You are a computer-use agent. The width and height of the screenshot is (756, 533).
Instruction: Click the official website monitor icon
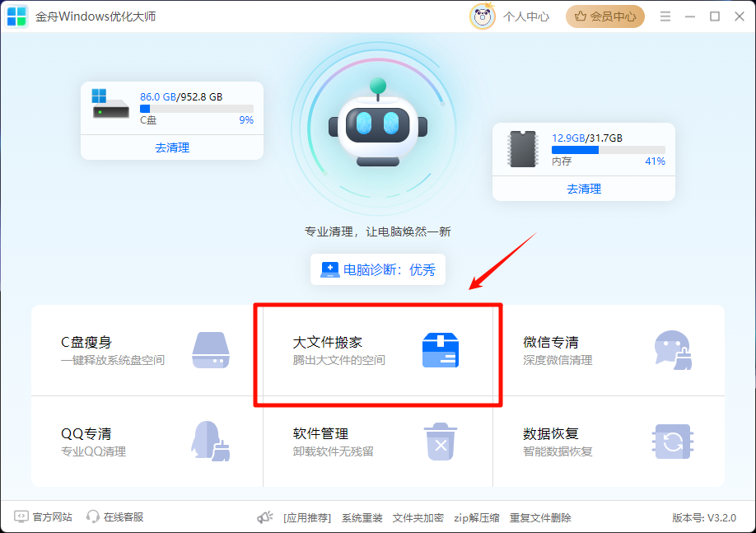(21, 517)
